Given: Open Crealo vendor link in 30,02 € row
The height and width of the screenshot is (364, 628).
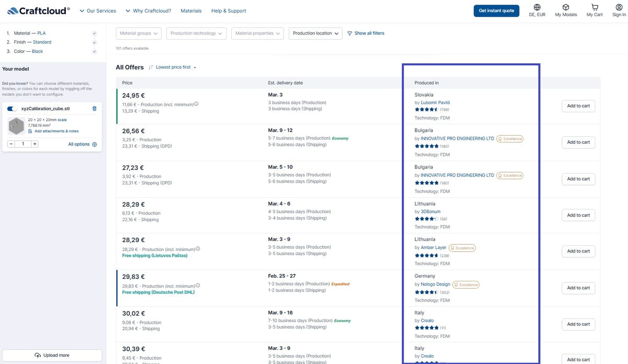Looking at the screenshot, I should click(x=427, y=320).
